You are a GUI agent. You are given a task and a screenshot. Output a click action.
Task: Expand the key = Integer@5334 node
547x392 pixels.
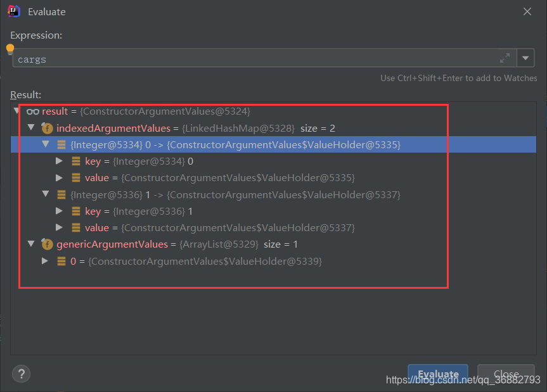[60, 161]
